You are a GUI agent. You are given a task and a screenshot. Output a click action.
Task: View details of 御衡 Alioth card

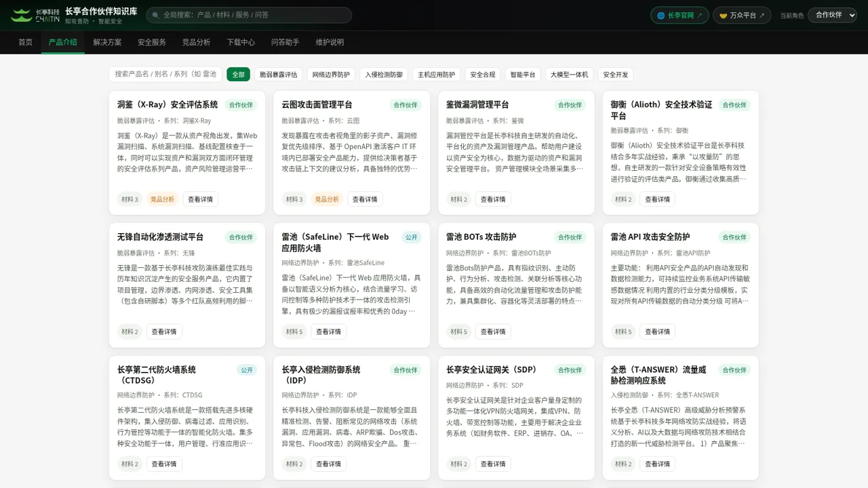point(658,199)
